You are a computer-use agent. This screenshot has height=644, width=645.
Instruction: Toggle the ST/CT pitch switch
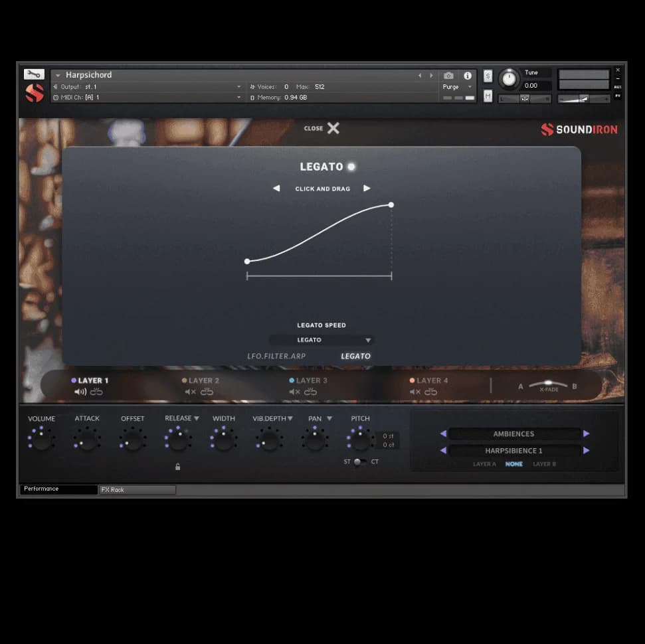point(359,461)
